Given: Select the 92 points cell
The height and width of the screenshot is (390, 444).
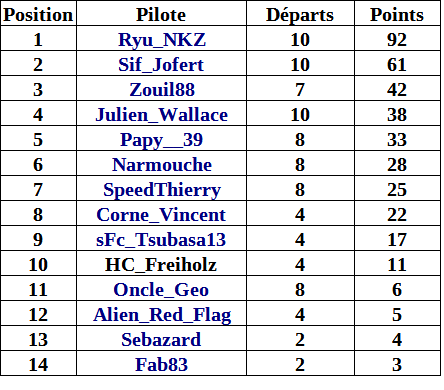Looking at the screenshot, I should [x=397, y=40].
